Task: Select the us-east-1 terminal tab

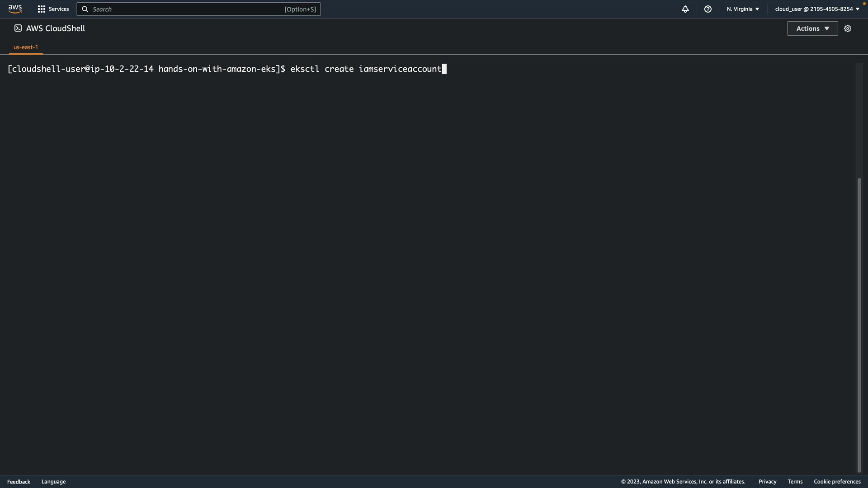Action: click(26, 47)
